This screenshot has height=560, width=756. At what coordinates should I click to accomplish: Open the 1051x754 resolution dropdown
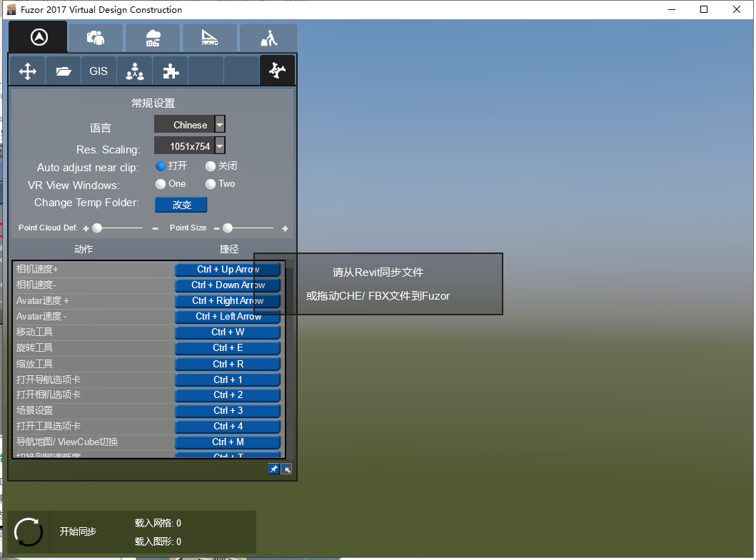(x=189, y=146)
